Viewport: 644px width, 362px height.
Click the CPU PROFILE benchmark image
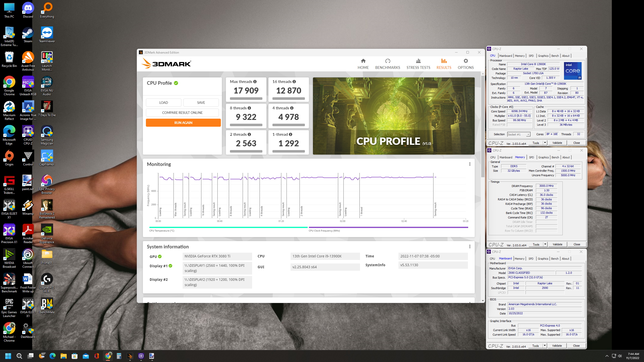coord(393,116)
